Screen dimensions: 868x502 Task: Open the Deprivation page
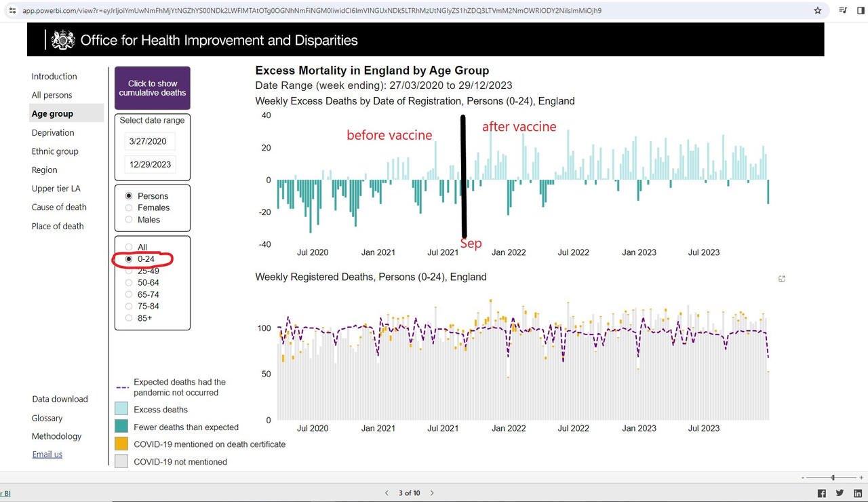pyautogui.click(x=53, y=132)
